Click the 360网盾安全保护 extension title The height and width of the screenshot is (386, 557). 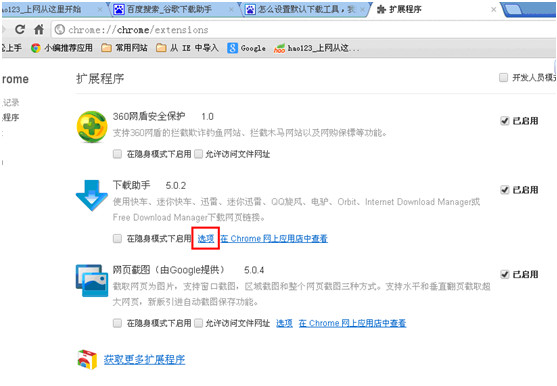click(x=149, y=116)
